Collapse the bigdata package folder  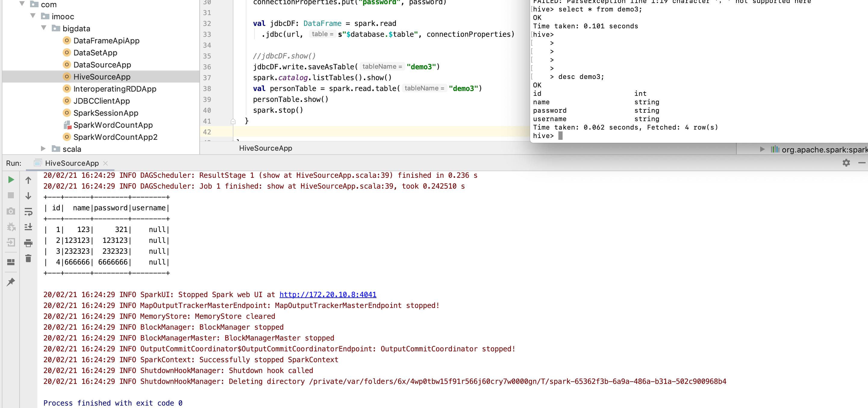coord(44,28)
